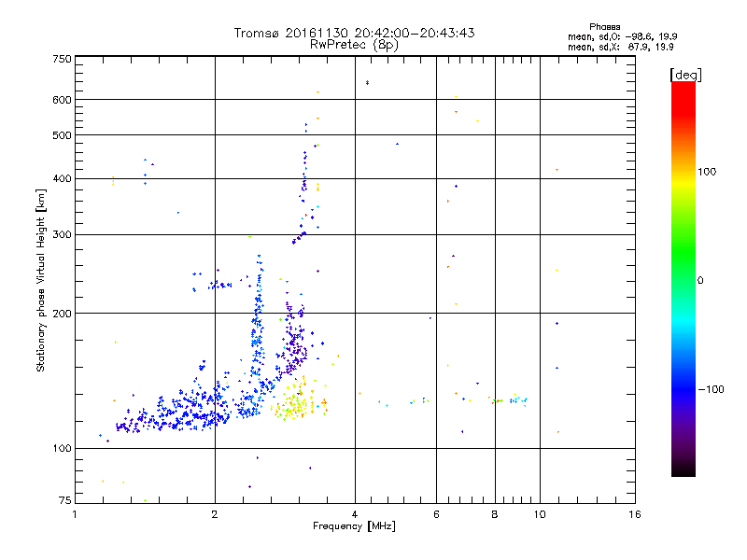Click the y-axis tick label "100"
Viewport: 747px width, 560px height.
point(62,449)
